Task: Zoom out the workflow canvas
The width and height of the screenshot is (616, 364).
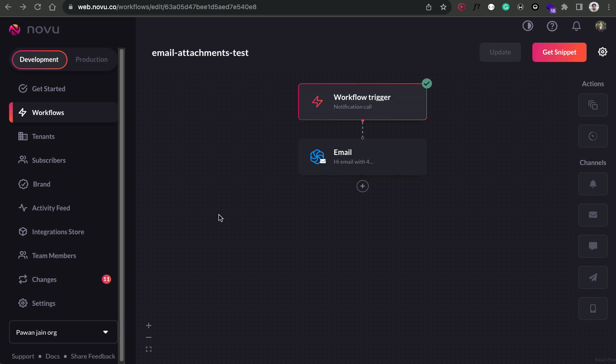Action: (x=149, y=337)
